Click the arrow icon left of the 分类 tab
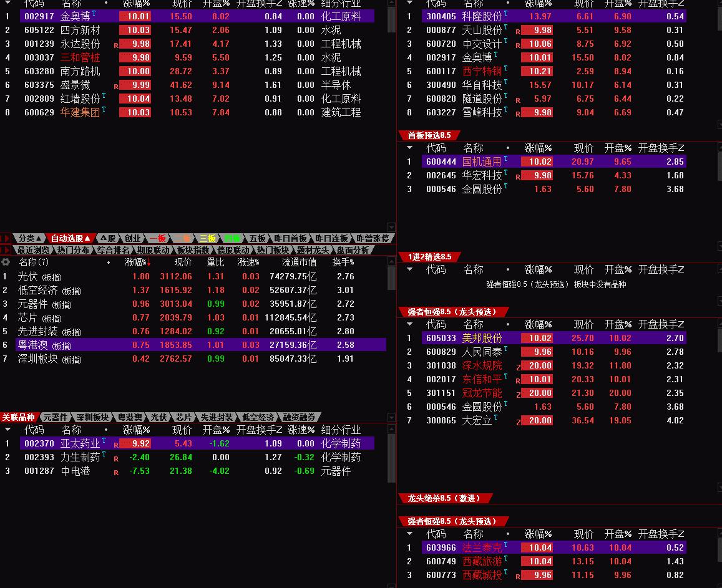722x588 pixels. 5,238
